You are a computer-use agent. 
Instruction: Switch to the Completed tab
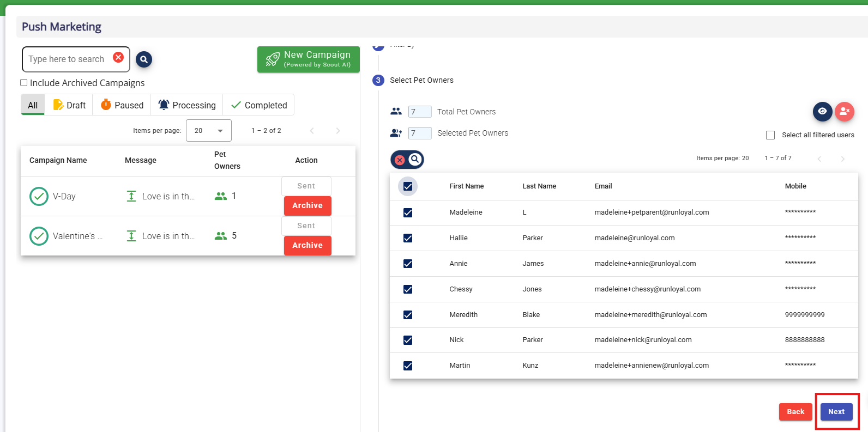[259, 105]
